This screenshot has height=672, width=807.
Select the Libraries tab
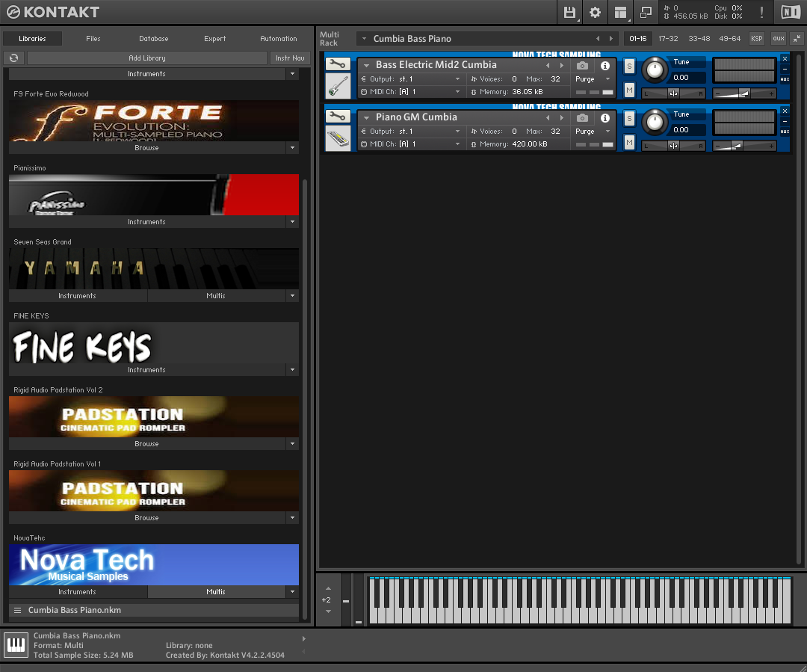pos(32,39)
